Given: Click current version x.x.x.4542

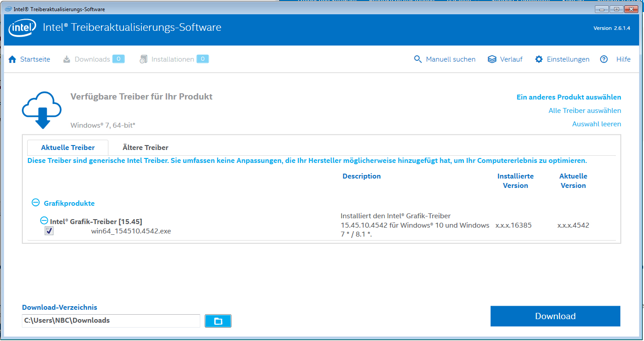Looking at the screenshot, I should point(573,225).
